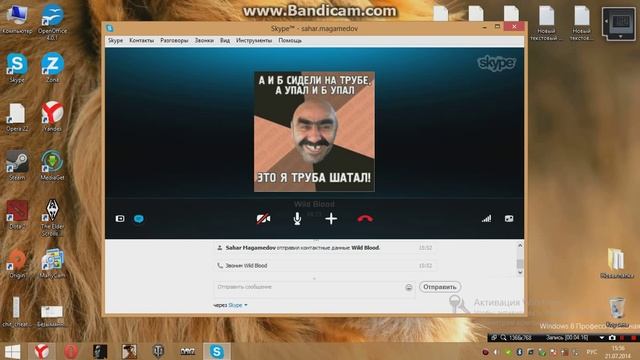Open OpenOffice 4.0.1 desktop shortcut
This screenshot has height=360, width=640.
(53, 21)
